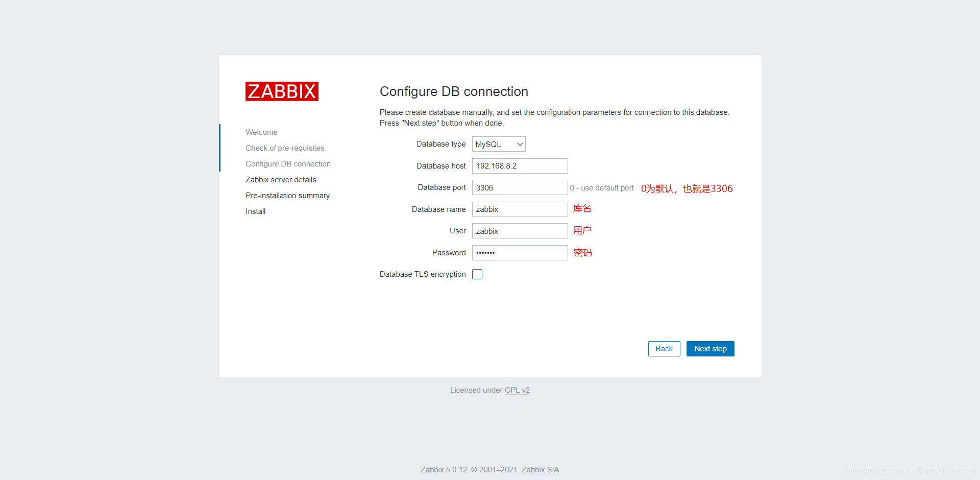Click the 'Licensed under' footer text
Screen dimensions: 980x480
476,390
